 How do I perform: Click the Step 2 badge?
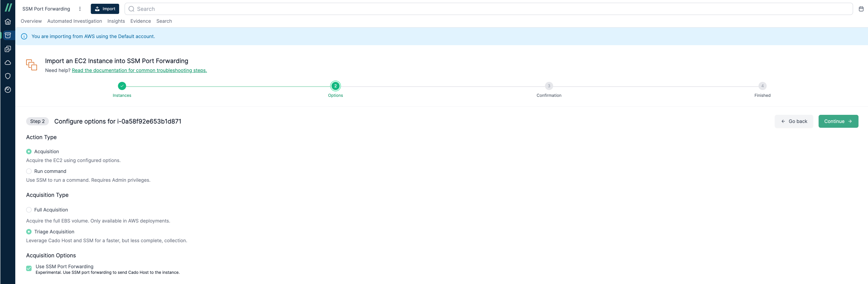(x=37, y=121)
